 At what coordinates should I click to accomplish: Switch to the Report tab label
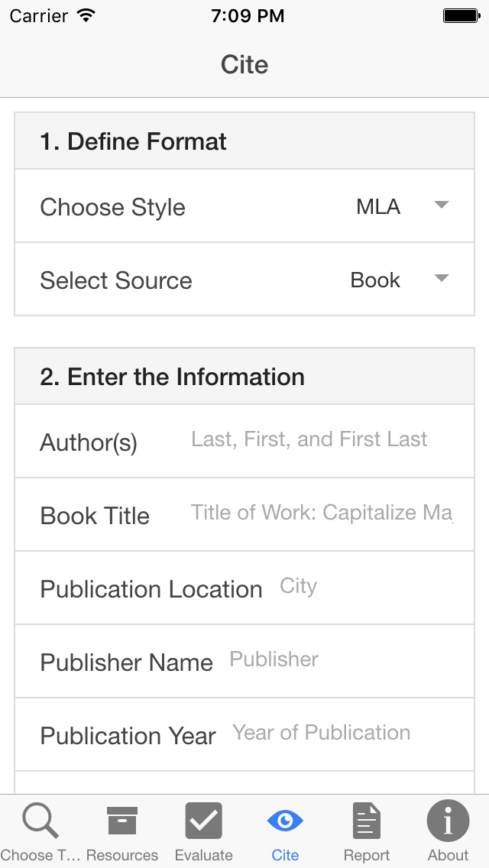point(367,855)
